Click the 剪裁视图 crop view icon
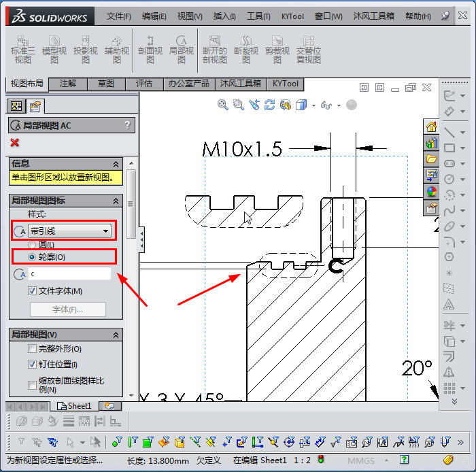The width and height of the screenshot is (476, 472). tap(277, 49)
